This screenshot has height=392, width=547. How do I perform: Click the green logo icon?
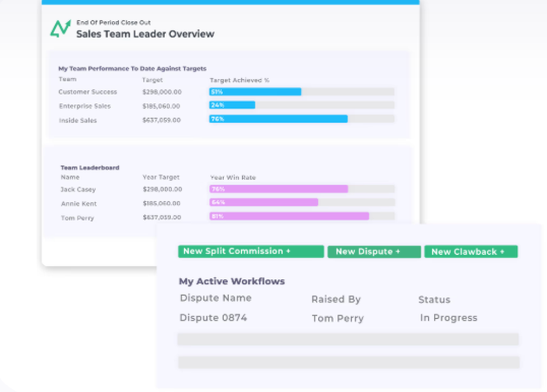click(60, 26)
